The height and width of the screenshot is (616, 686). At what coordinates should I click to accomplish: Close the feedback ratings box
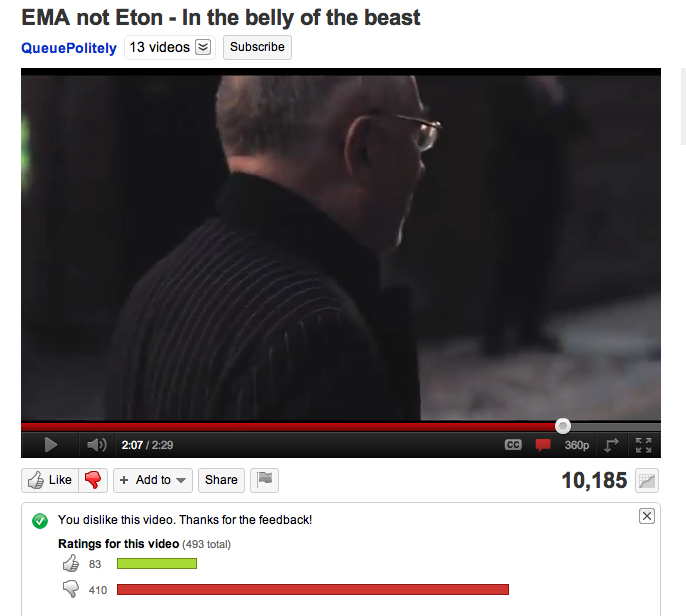tap(647, 516)
